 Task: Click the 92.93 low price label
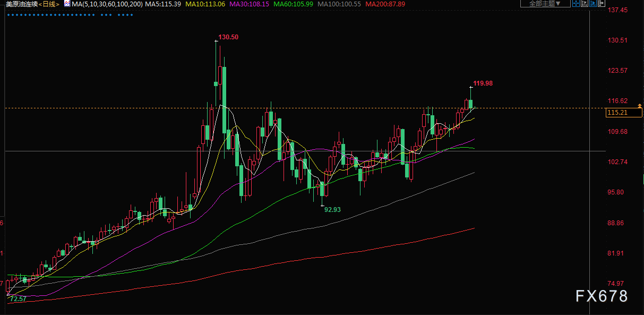(332, 210)
